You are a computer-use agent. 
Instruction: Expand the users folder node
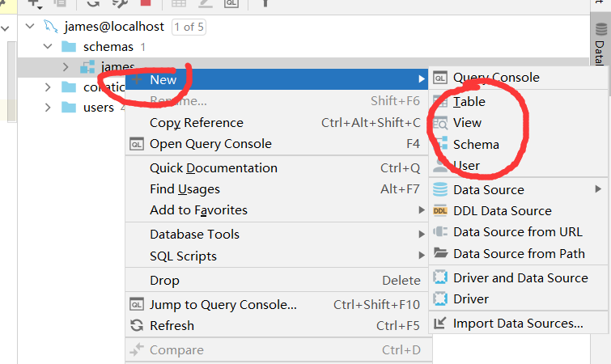click(x=48, y=107)
